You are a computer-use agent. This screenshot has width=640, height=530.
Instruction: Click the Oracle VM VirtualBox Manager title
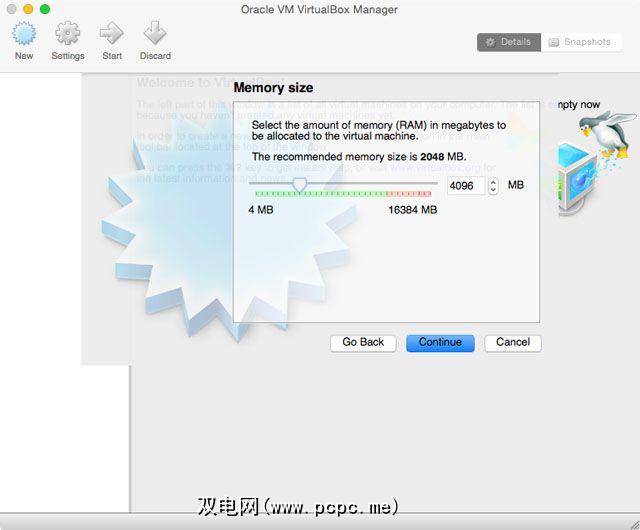[x=319, y=9]
